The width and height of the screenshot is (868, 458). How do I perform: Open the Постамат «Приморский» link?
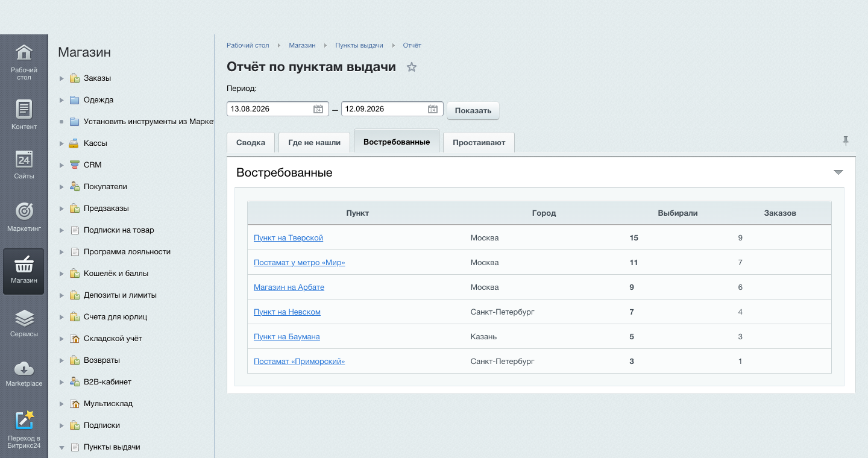299,362
